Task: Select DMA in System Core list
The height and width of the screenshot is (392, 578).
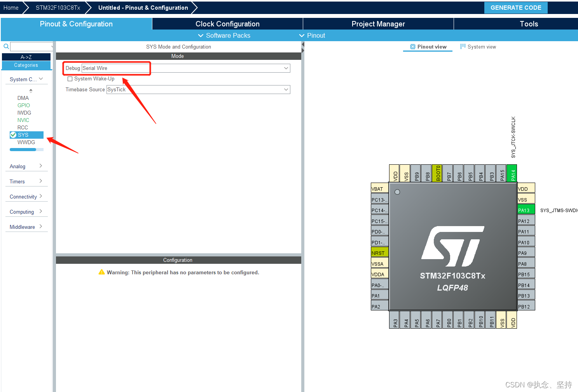Action: pos(23,98)
